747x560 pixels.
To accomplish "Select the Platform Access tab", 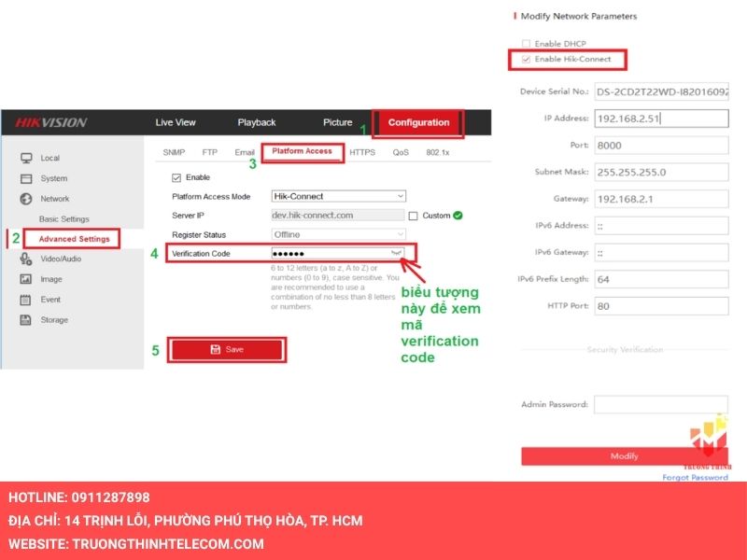I will [302, 151].
